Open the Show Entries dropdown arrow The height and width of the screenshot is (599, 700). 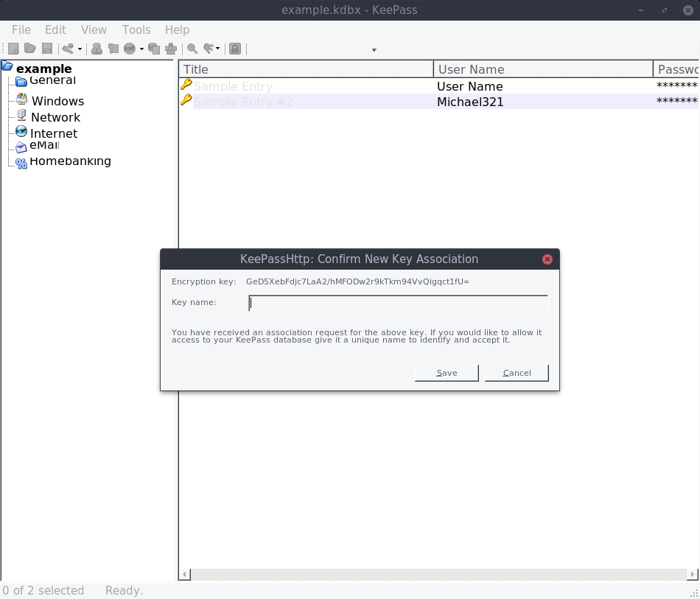[x=218, y=49]
